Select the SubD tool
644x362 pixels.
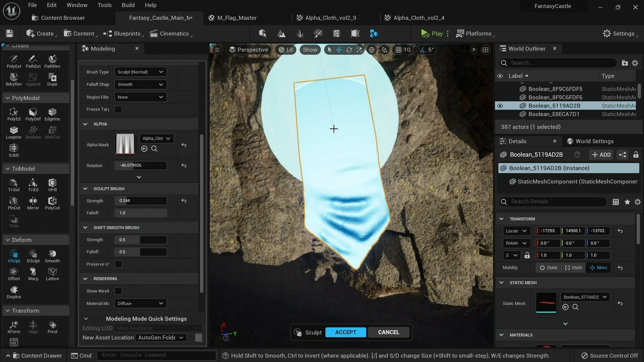[x=14, y=149]
